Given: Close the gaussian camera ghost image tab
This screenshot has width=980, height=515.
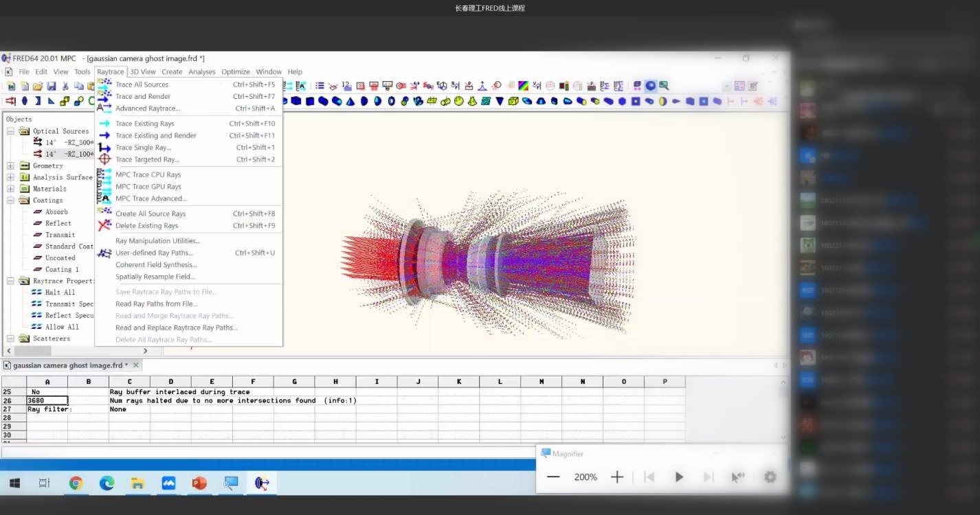Looking at the screenshot, I should (136, 365).
